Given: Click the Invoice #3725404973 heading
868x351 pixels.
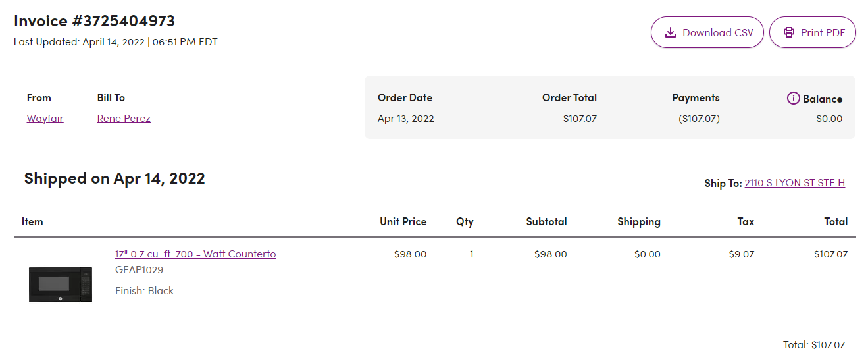Looking at the screenshot, I should (95, 21).
